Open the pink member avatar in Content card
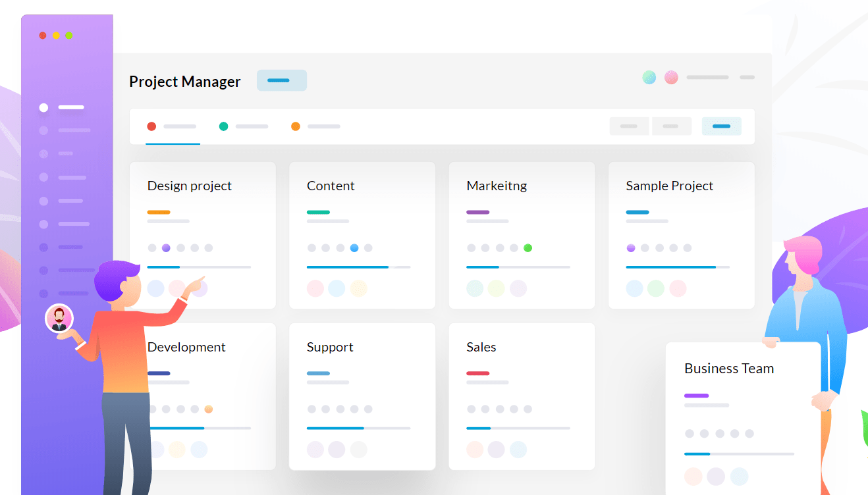 coord(315,288)
